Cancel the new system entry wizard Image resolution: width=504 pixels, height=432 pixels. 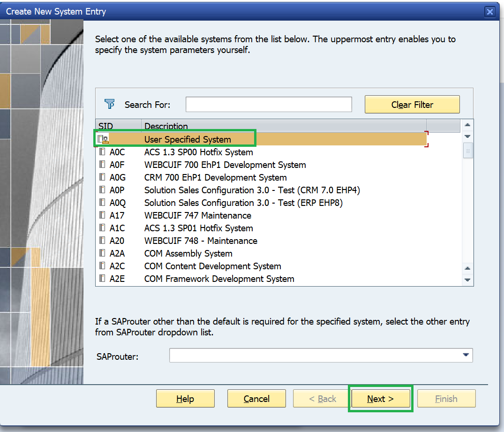(256, 399)
